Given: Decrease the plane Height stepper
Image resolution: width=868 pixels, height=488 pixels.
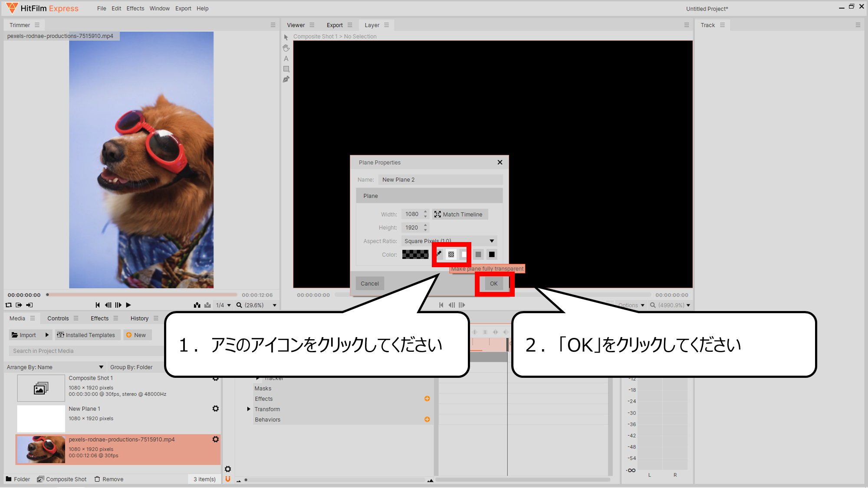Looking at the screenshot, I should (x=425, y=230).
